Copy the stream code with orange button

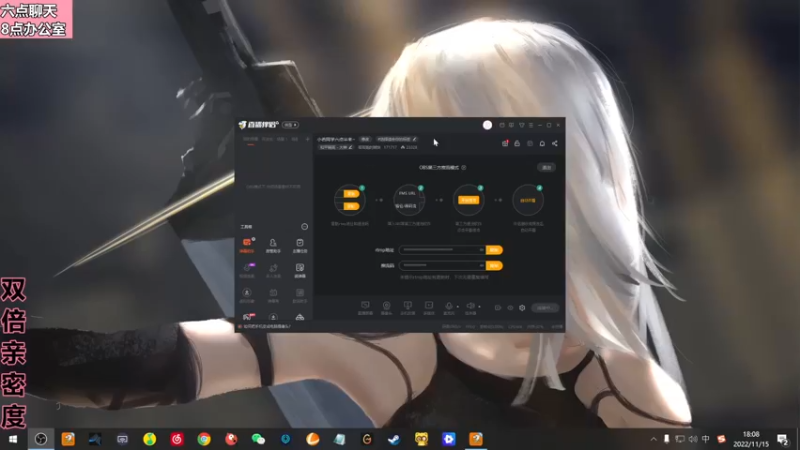(494, 265)
